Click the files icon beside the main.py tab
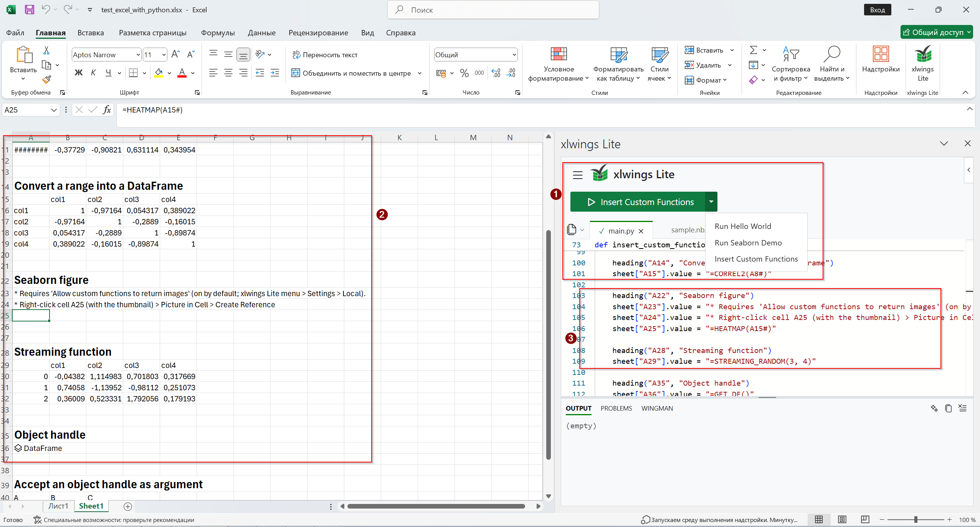Image resolution: width=980 pixels, height=527 pixels. click(572, 229)
